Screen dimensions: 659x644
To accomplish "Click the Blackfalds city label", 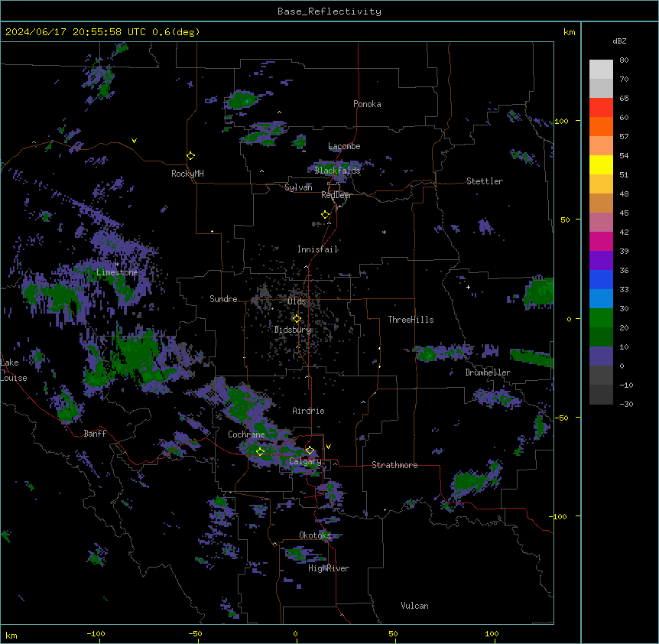I will coord(337,171).
